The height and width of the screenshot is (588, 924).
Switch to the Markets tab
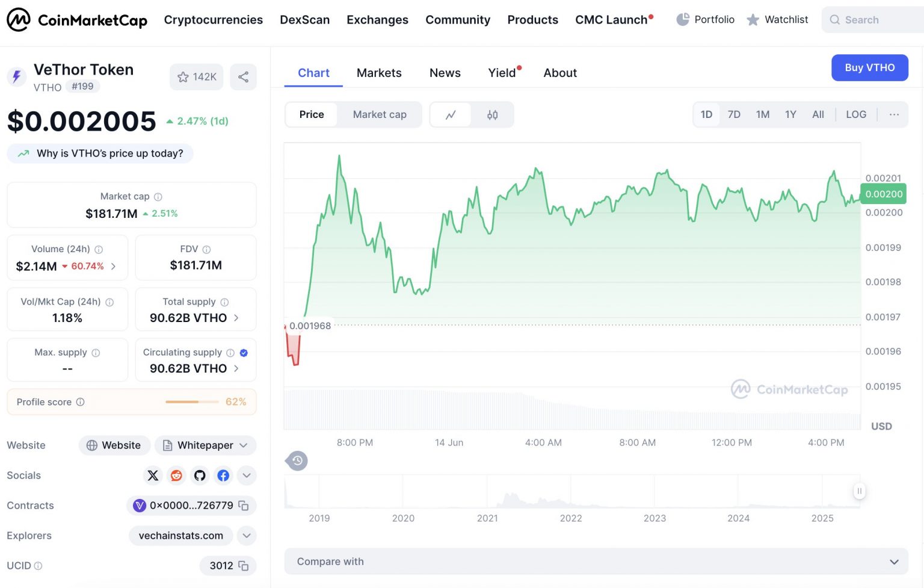coord(379,73)
